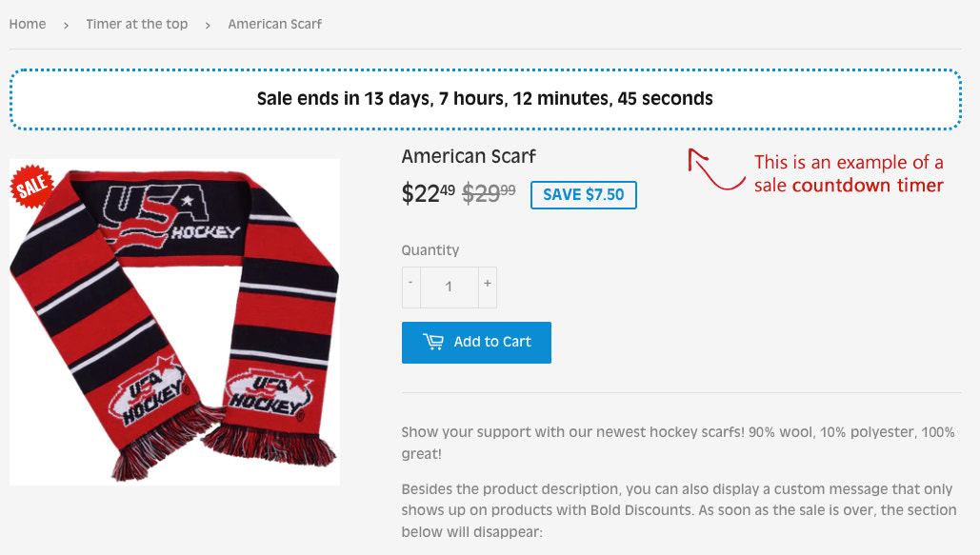Select the Add to Cart button
This screenshot has height=555, width=980.
476,342
